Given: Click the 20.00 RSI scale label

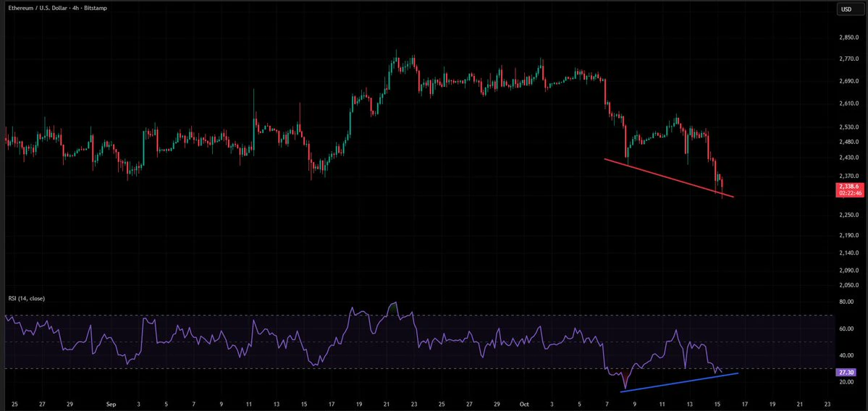Looking at the screenshot, I should 846,381.
